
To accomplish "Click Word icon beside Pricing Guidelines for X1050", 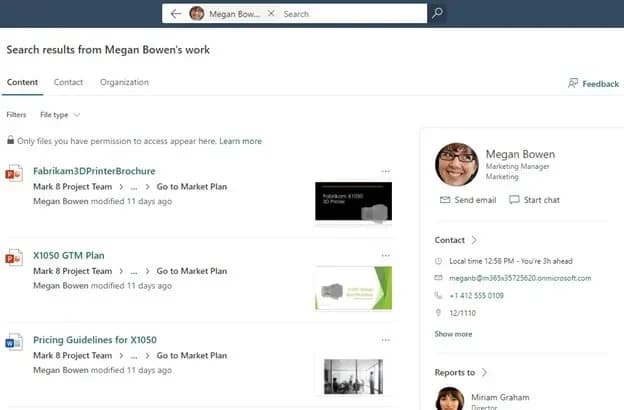I will click(x=14, y=342).
